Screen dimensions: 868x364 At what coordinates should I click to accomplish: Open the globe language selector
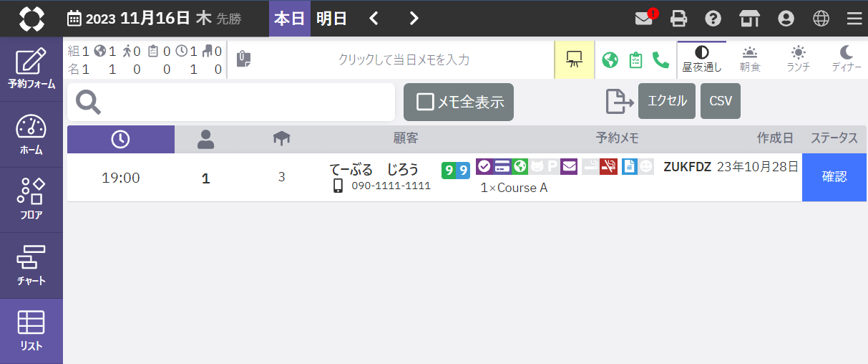[821, 19]
